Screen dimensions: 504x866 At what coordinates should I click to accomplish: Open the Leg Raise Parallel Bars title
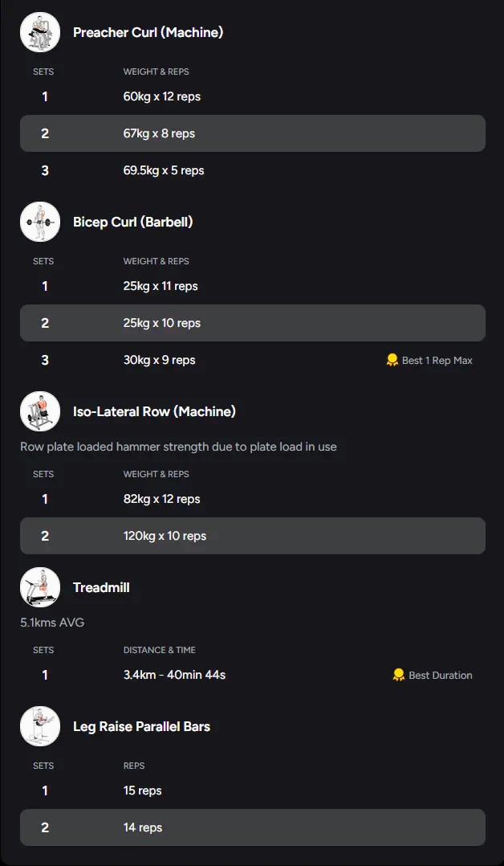(x=141, y=726)
